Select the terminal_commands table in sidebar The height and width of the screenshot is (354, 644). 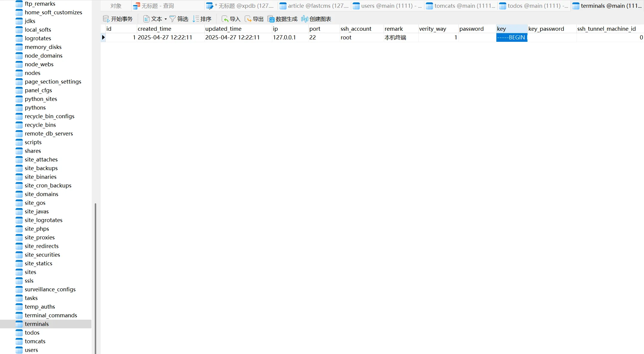(x=51, y=315)
